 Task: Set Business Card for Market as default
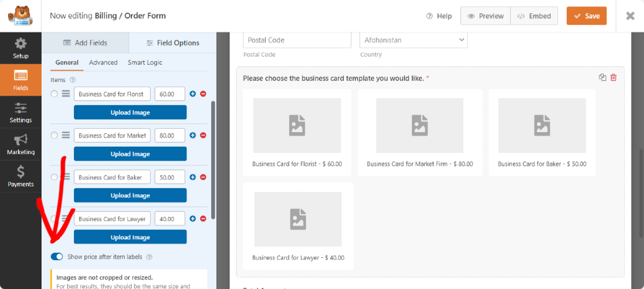(x=54, y=135)
